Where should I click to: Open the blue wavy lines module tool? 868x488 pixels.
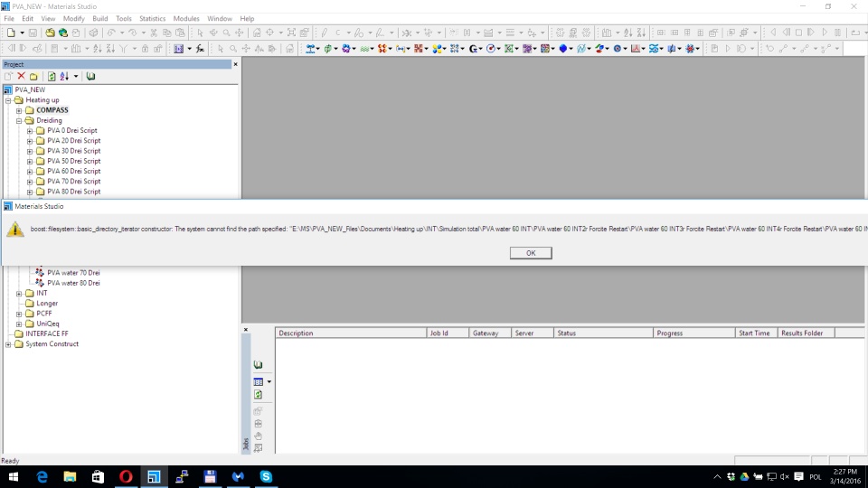[654, 49]
